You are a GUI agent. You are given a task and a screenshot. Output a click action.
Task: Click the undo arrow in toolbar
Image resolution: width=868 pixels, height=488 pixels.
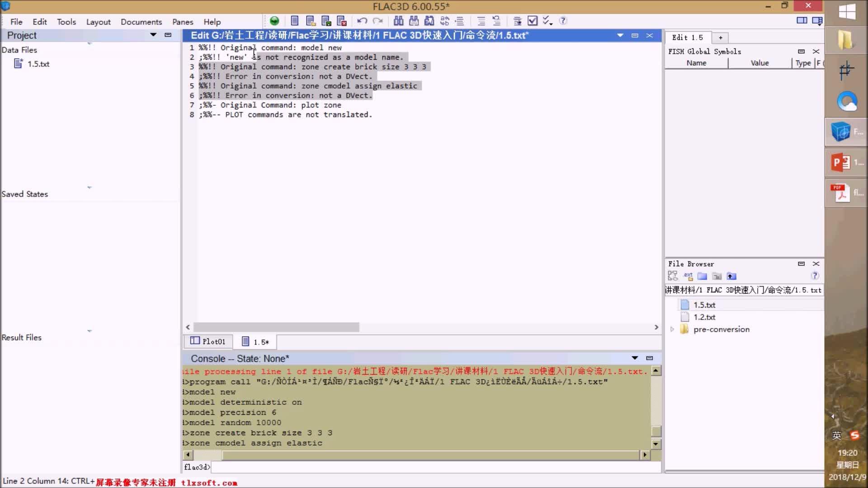(x=362, y=21)
